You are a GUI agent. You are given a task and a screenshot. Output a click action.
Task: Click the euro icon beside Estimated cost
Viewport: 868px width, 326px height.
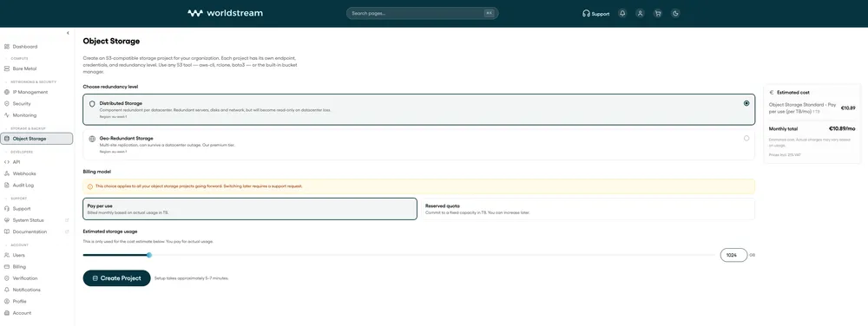(x=772, y=92)
